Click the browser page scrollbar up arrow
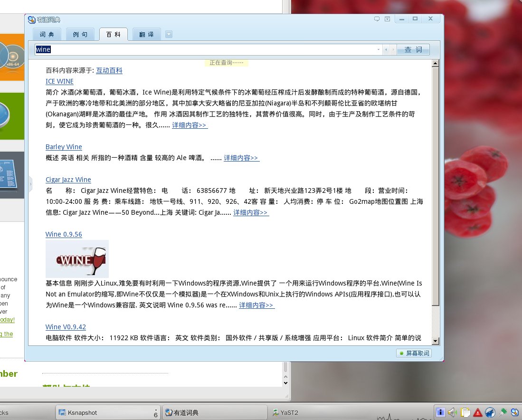522x420 pixels. click(285, 377)
